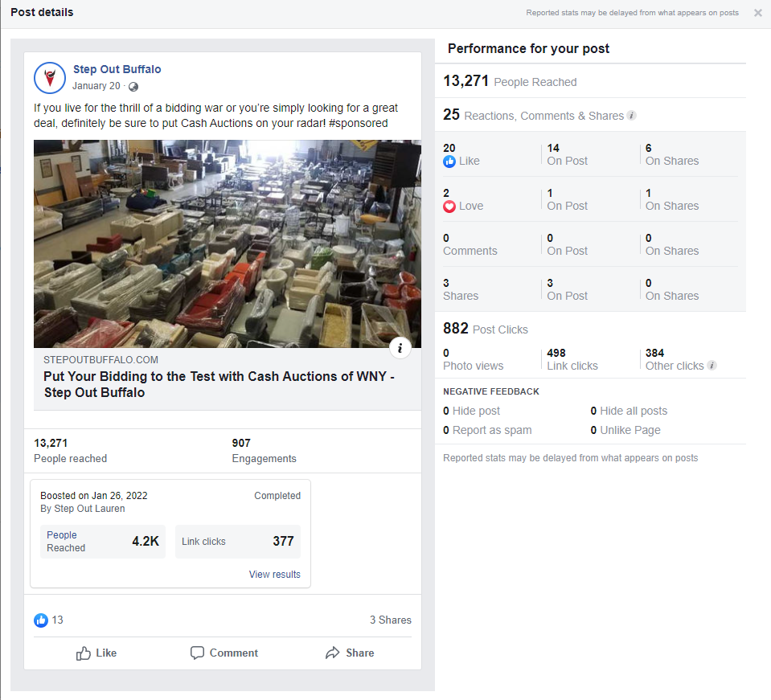The height and width of the screenshot is (700, 771).
Task: Click the 4.2K People Reached boost tile
Action: click(x=103, y=541)
